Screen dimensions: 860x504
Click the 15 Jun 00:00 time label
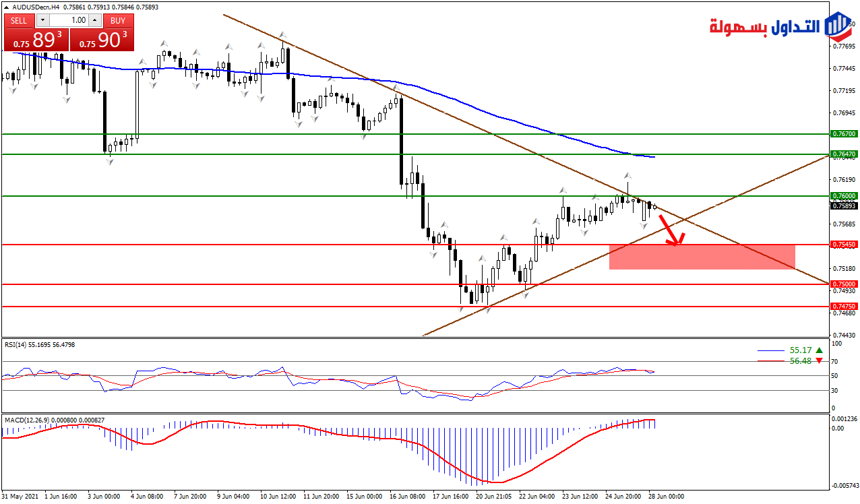(x=365, y=497)
